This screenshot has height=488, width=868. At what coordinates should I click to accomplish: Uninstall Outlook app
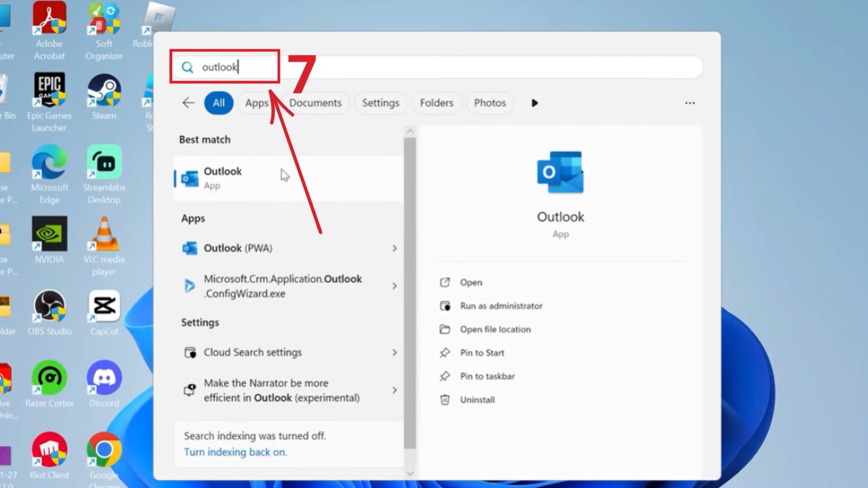coord(477,400)
